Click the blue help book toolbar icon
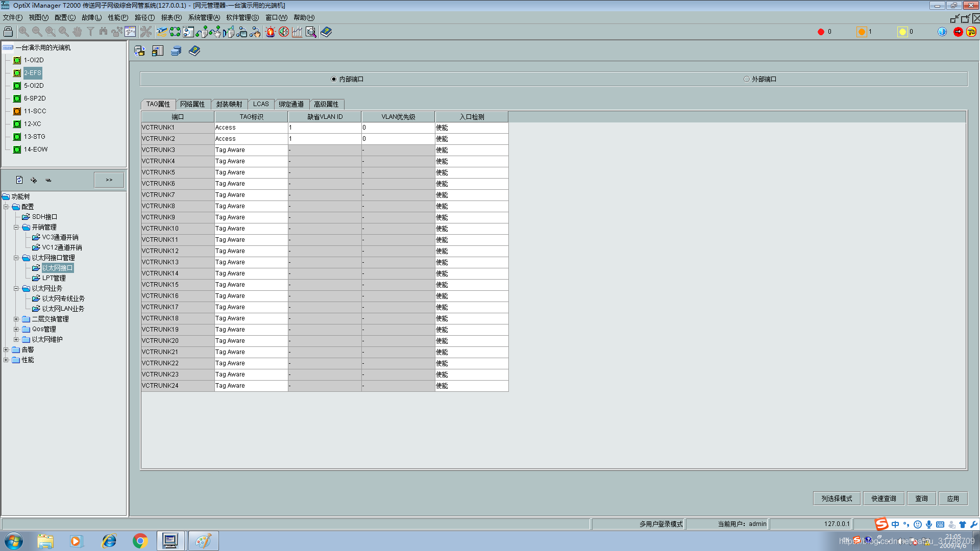 (326, 32)
